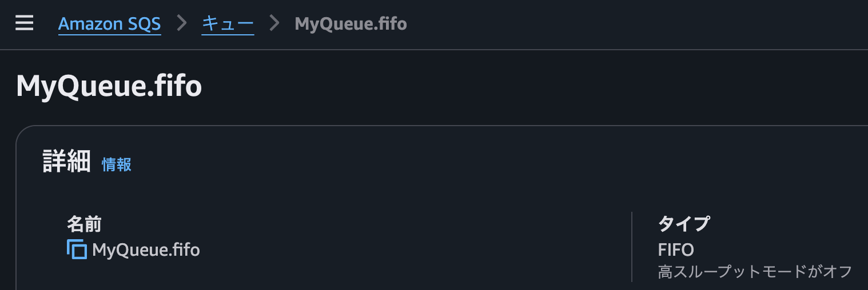Click the 高スループットモードがオフ status text
Screen dimensions: 868x290
point(755,271)
